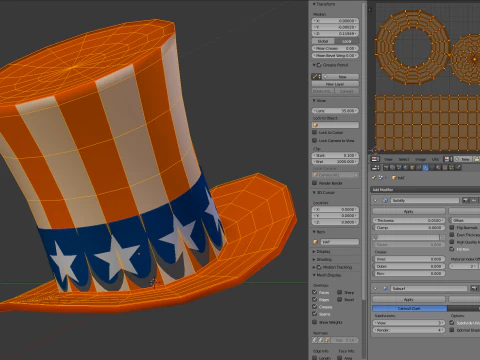Uncheck the Faces overlay checkbox

pyautogui.click(x=314, y=292)
